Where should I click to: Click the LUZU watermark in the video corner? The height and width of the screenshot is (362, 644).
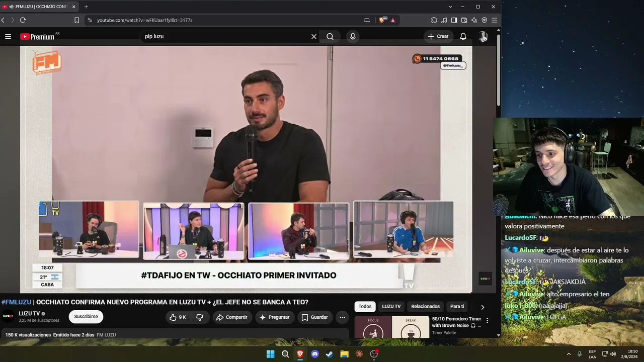485,278
